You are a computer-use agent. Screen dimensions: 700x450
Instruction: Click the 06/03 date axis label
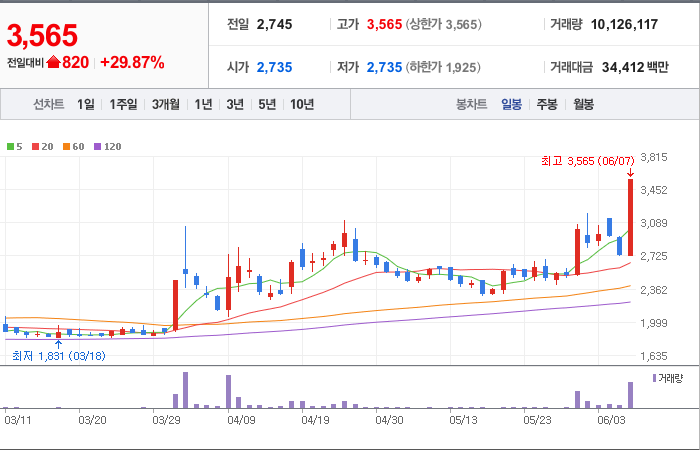611,420
